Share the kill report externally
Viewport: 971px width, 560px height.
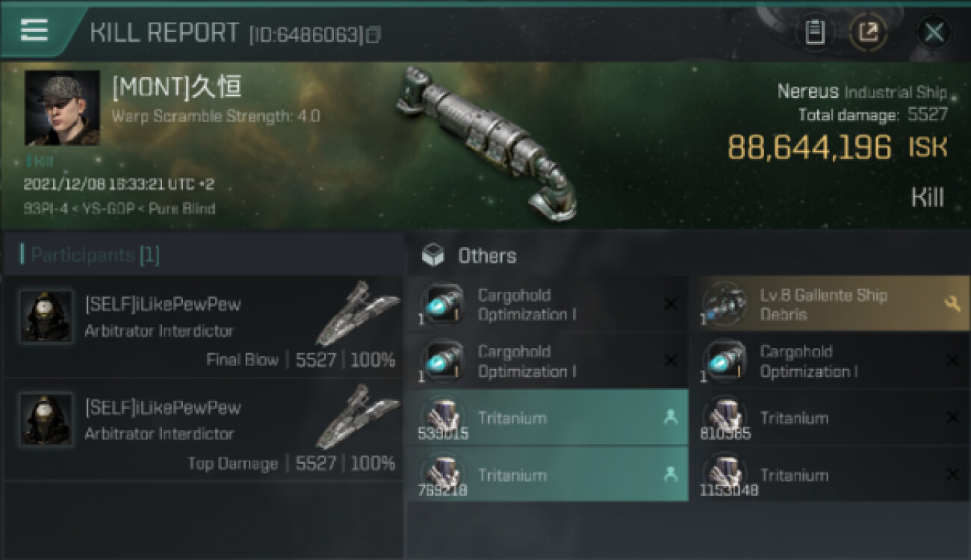coord(868,32)
